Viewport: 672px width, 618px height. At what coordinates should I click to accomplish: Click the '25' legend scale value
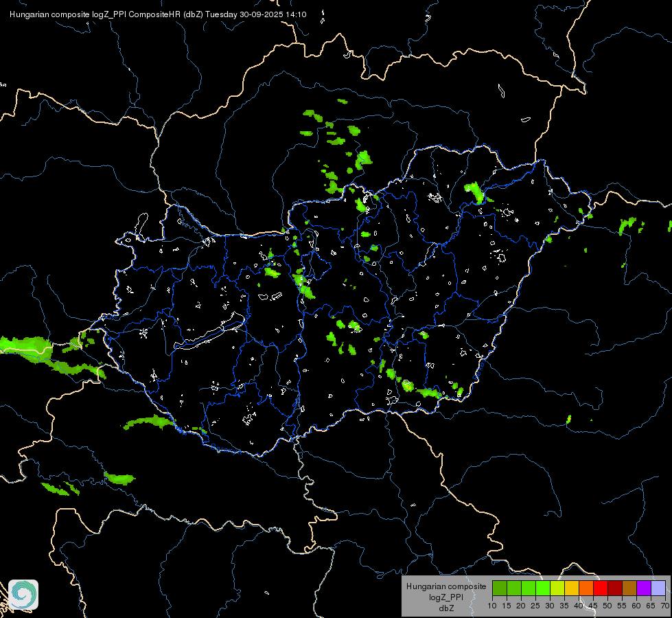click(535, 606)
